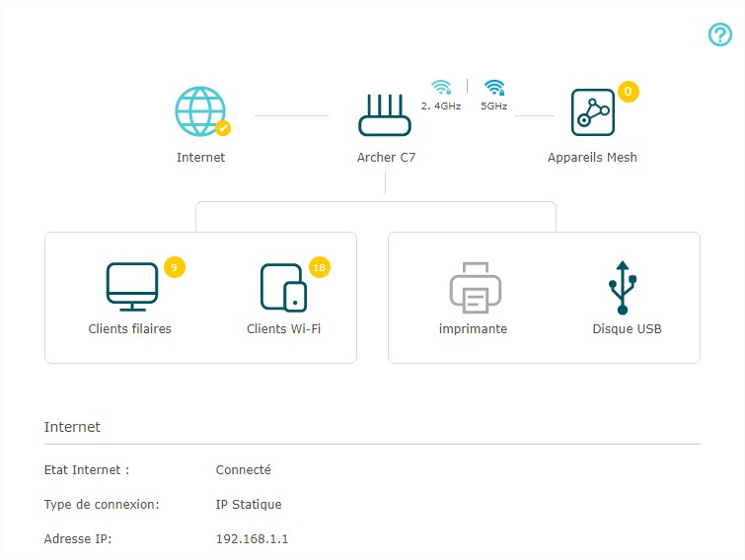The width and height of the screenshot is (745, 560).
Task: Click the Clients filaires label
Action: click(129, 329)
